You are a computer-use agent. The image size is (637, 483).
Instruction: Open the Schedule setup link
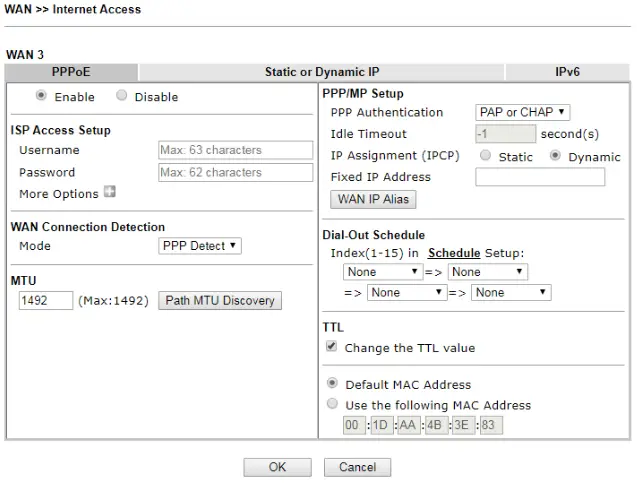pyautogui.click(x=454, y=253)
